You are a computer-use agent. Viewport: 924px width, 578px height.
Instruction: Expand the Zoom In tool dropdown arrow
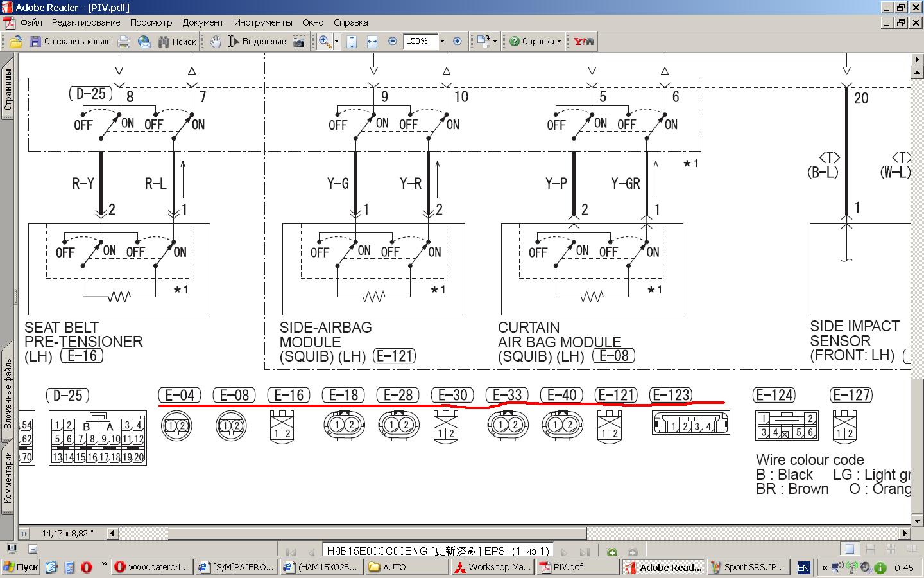point(336,42)
